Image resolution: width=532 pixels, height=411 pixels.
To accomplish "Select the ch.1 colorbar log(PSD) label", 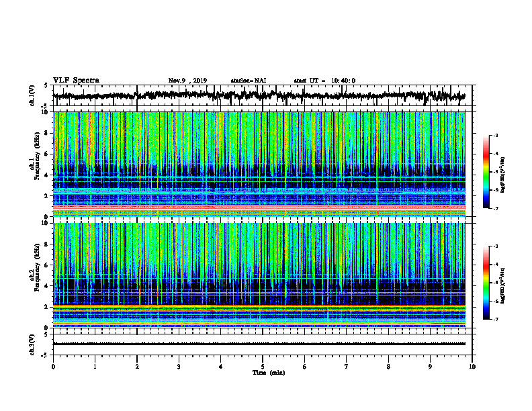I will [x=503, y=175].
